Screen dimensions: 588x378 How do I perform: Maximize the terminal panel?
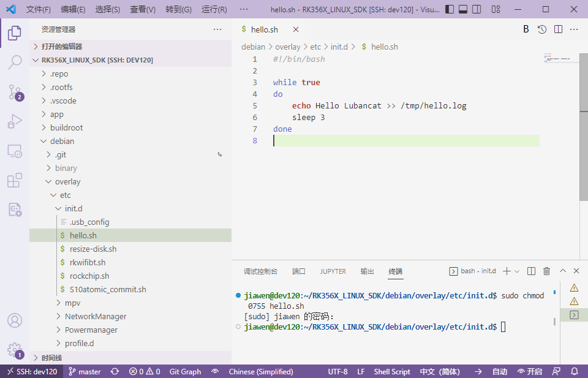click(562, 270)
